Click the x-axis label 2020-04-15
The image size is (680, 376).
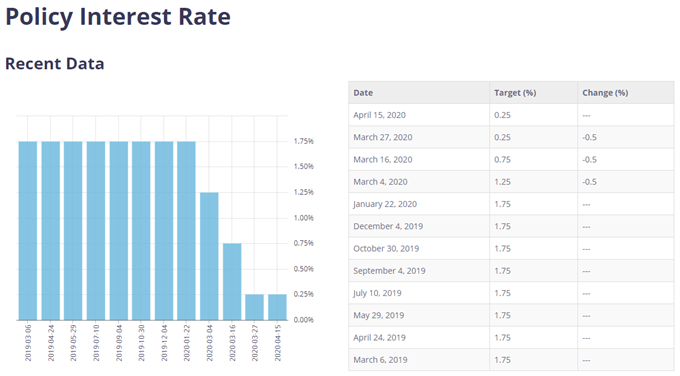coord(278,343)
